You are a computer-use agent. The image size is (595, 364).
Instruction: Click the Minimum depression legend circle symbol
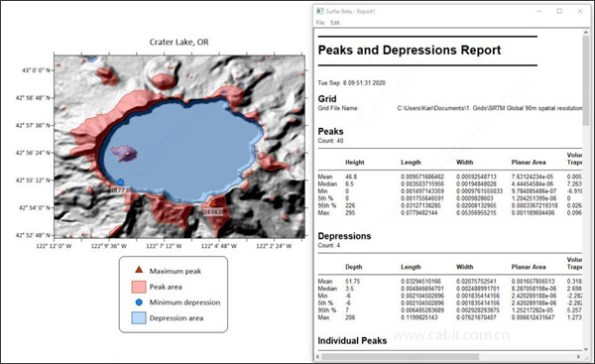coord(139,303)
